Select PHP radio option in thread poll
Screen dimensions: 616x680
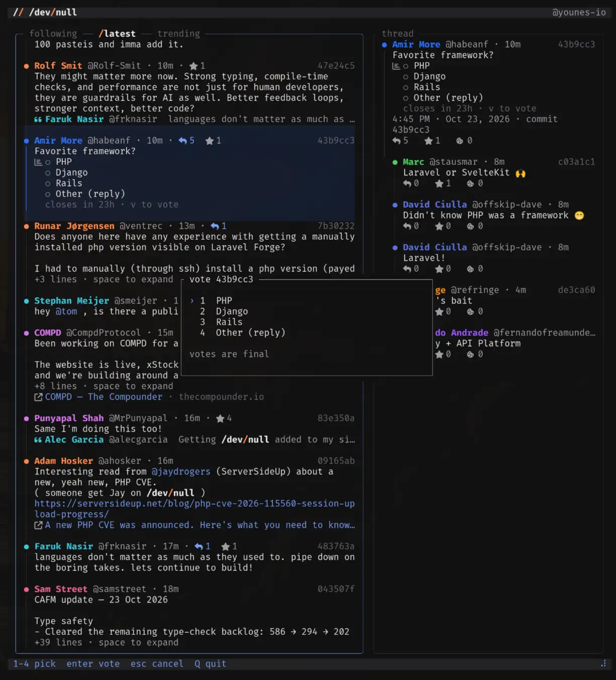(x=406, y=66)
